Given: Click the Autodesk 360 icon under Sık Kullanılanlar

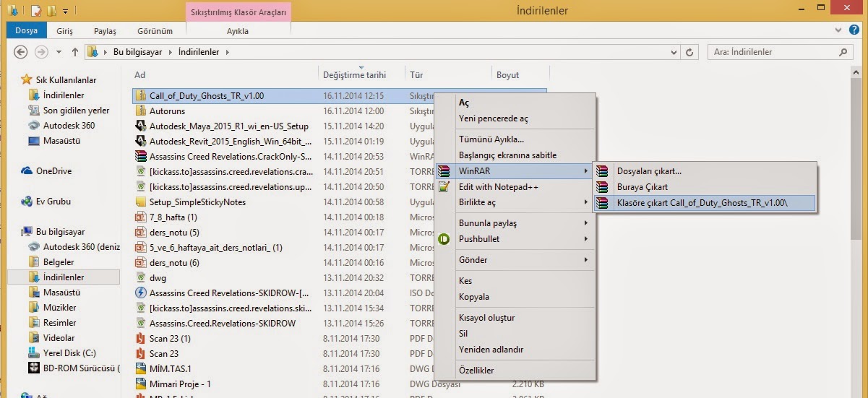Looking at the screenshot, I should tap(33, 126).
